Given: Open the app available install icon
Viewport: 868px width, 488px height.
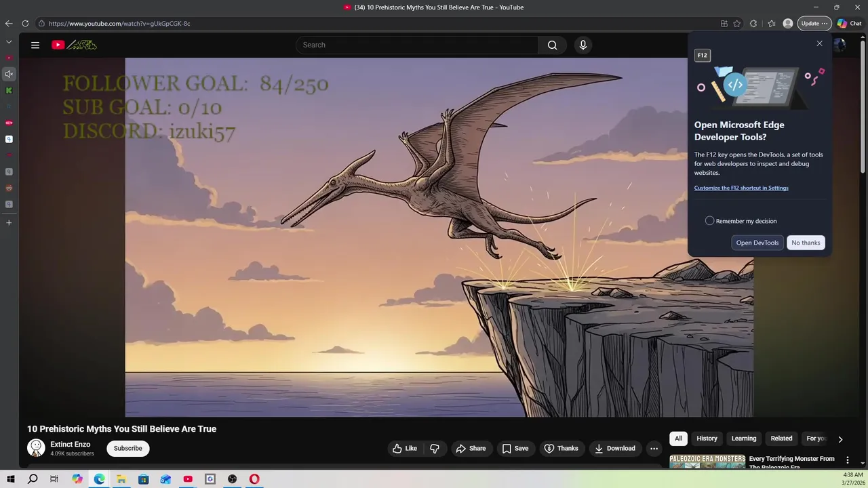Looking at the screenshot, I should pos(724,23).
